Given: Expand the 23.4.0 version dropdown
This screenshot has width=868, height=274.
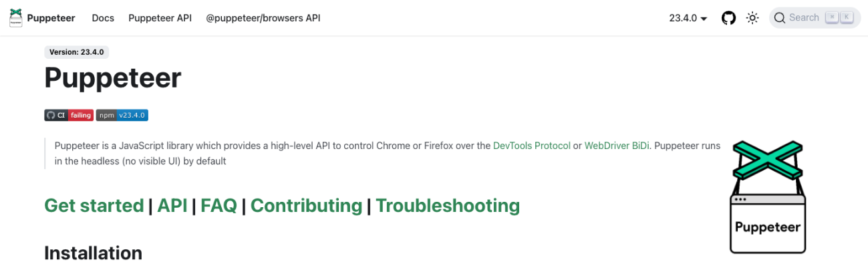Looking at the screenshot, I should 688,18.
